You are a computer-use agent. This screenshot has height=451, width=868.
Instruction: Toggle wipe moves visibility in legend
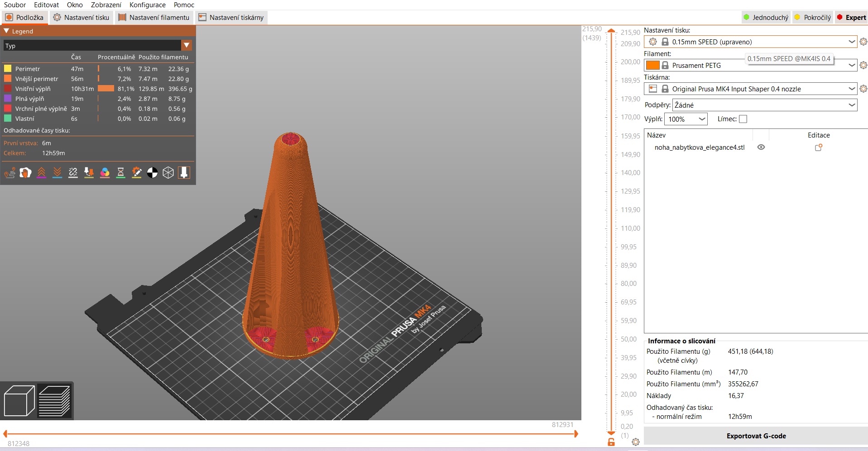25,173
